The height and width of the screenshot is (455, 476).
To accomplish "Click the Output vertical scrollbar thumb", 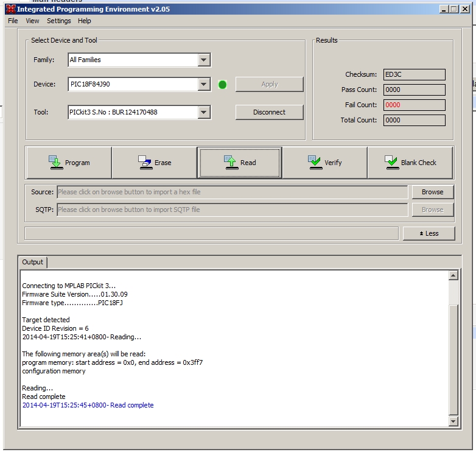I will [453, 360].
